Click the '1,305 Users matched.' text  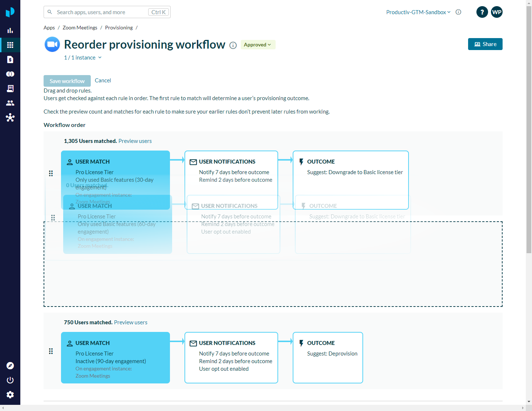tap(90, 141)
